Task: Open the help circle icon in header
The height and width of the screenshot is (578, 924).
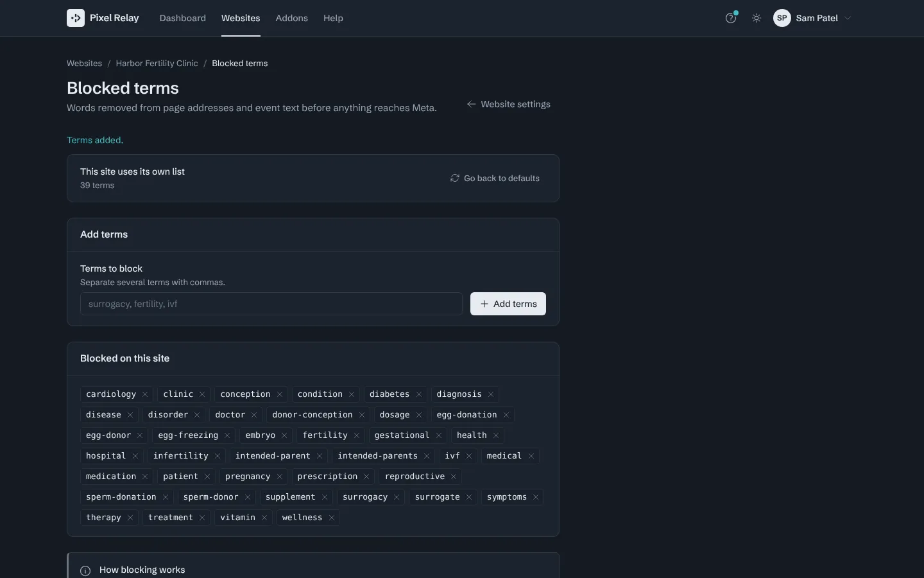Action: [731, 18]
